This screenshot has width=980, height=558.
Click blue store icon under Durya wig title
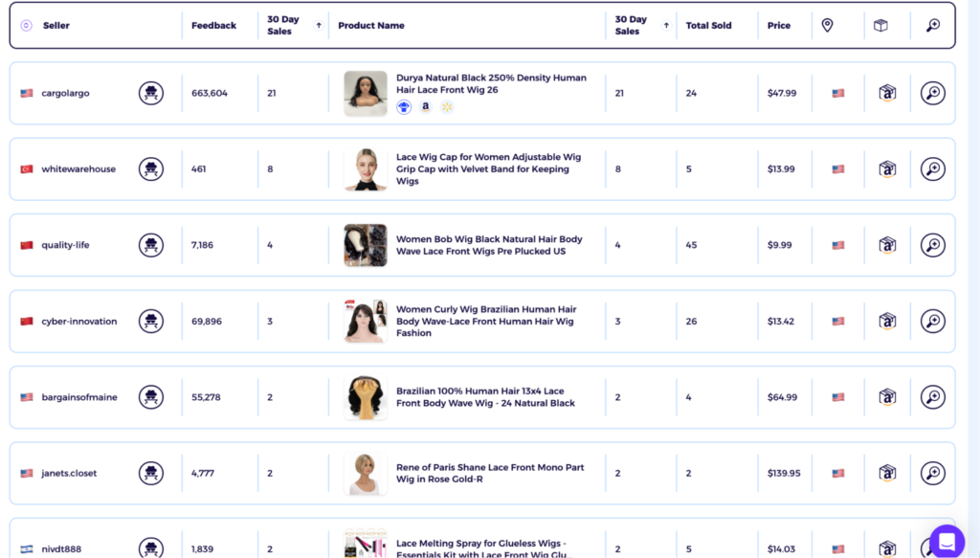404,107
